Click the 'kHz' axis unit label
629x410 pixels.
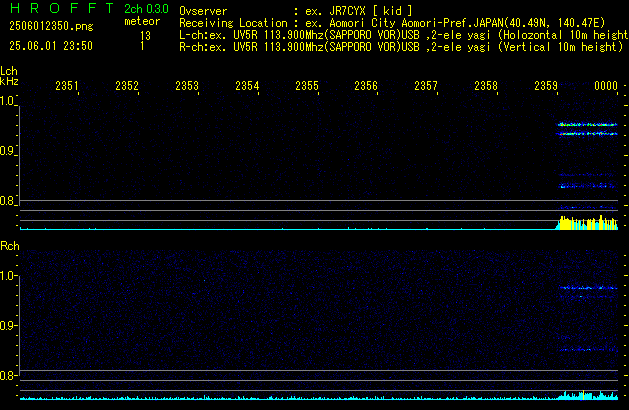coord(9,81)
